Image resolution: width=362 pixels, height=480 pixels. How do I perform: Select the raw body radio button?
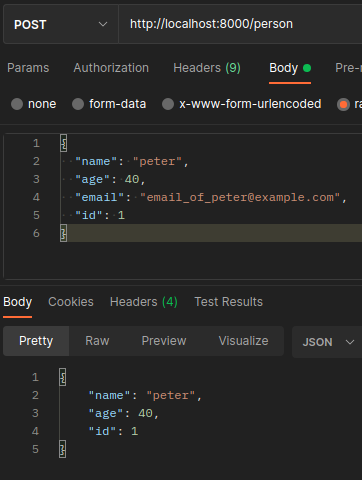[x=343, y=104]
